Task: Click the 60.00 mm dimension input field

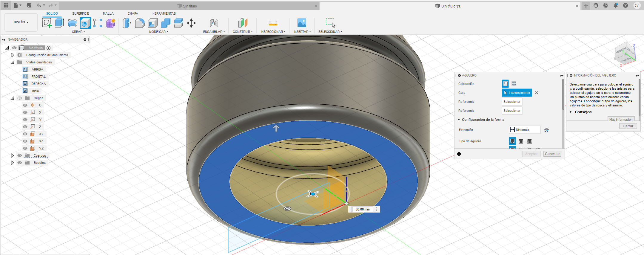Action: [x=363, y=209]
